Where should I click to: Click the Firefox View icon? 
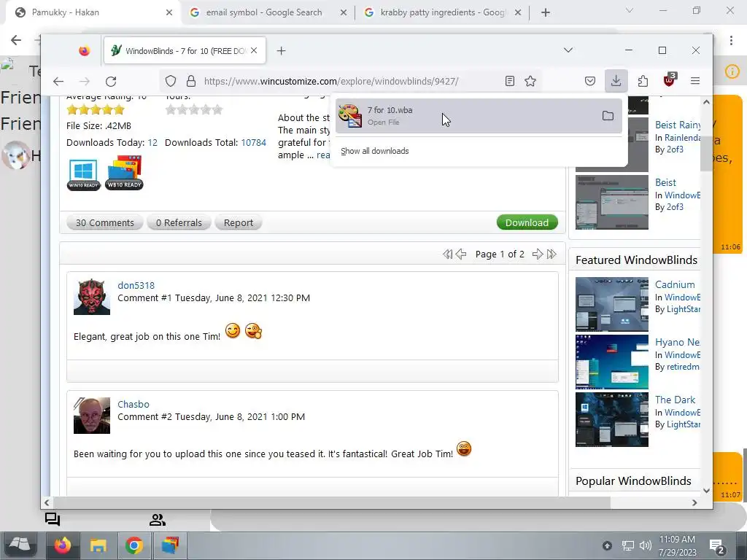pos(85,50)
